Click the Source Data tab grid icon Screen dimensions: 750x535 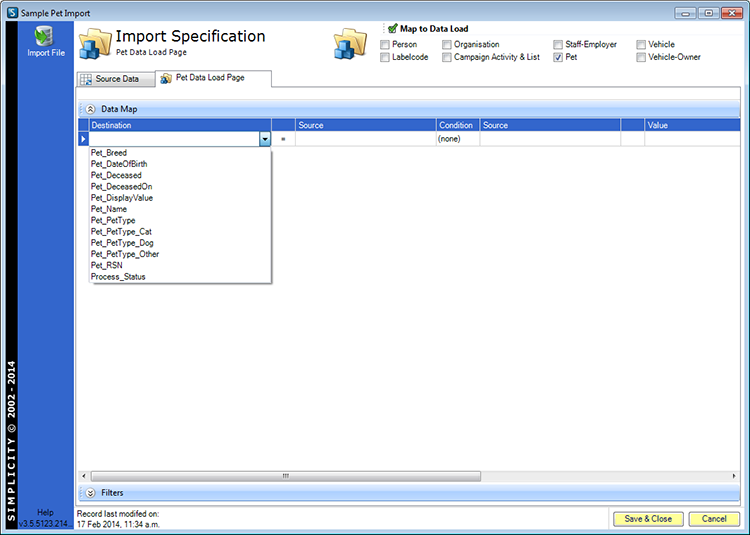86,79
